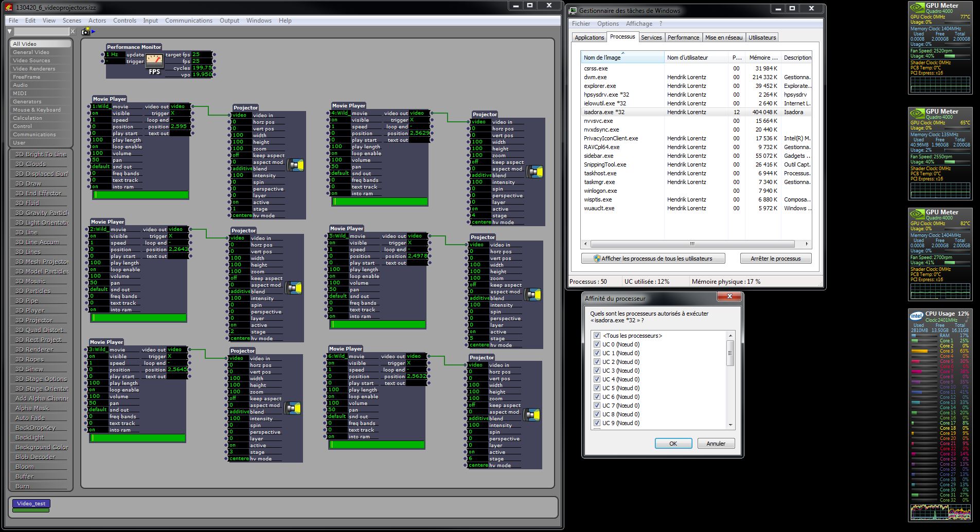Click NVIDIA logo on the 77°C GPU Meter
The height and width of the screenshot is (532, 980).
[917, 7]
